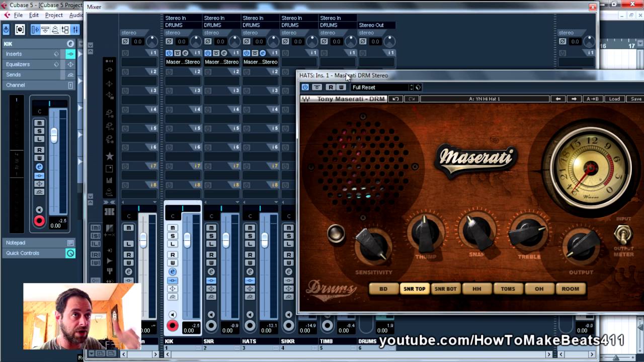
Task: Open preset management icon beside Full Reset
Action: [x=418, y=87]
